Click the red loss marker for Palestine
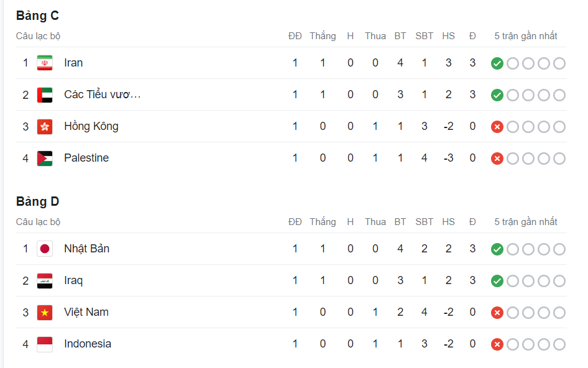The width and height of the screenshot is (588, 368). 497,158
